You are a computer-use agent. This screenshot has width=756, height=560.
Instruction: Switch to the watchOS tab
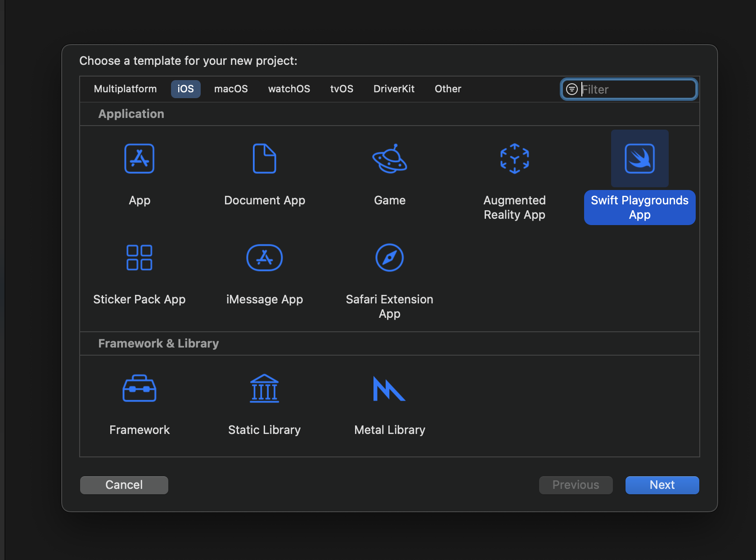coord(289,89)
